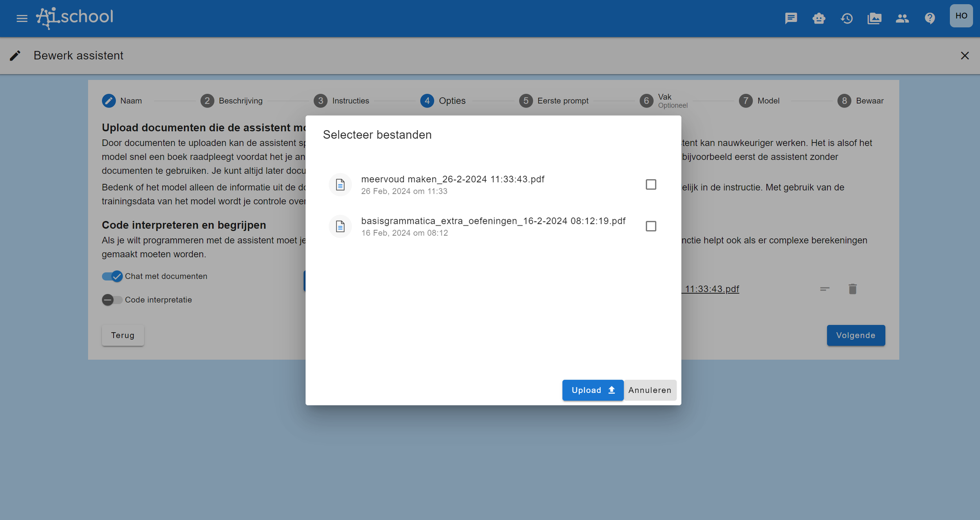Click the meervoud maken PDF file icon
Image resolution: width=980 pixels, height=520 pixels.
(x=340, y=185)
